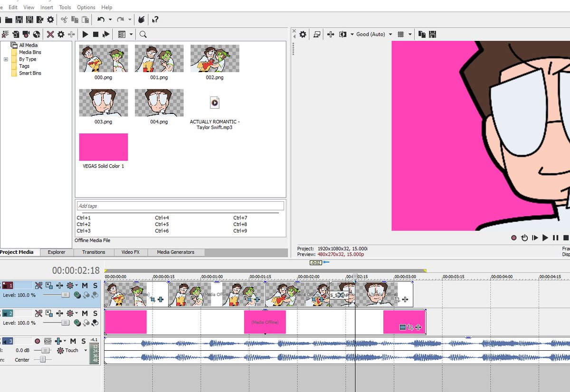Image resolution: width=570 pixels, height=392 pixels.
Task: Open Redo history dropdown arrow
Action: click(130, 19)
